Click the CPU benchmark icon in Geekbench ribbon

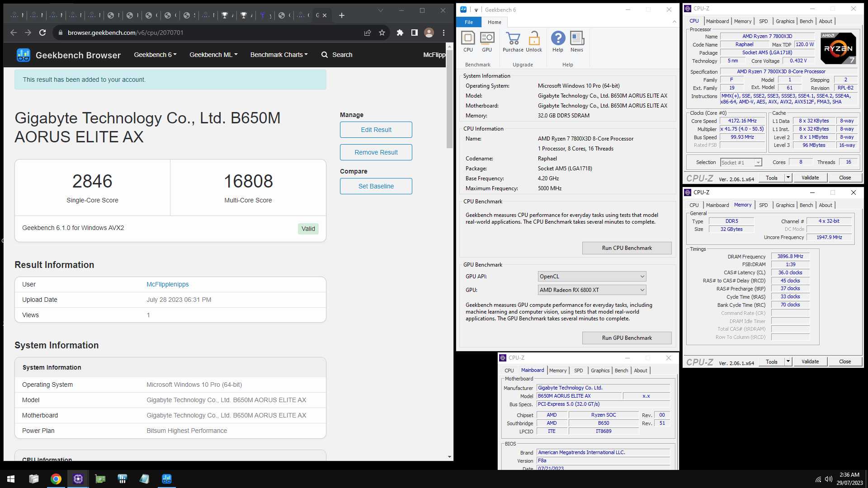click(x=468, y=42)
